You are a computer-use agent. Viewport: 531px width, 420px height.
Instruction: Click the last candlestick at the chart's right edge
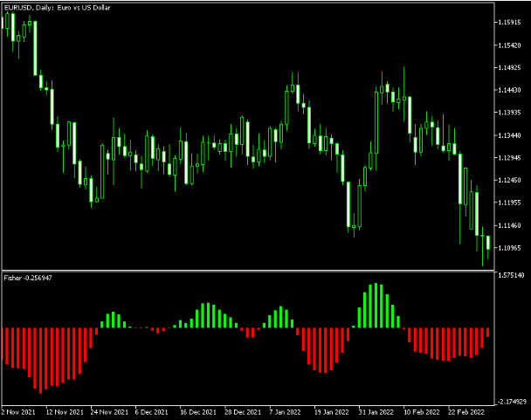click(x=488, y=243)
